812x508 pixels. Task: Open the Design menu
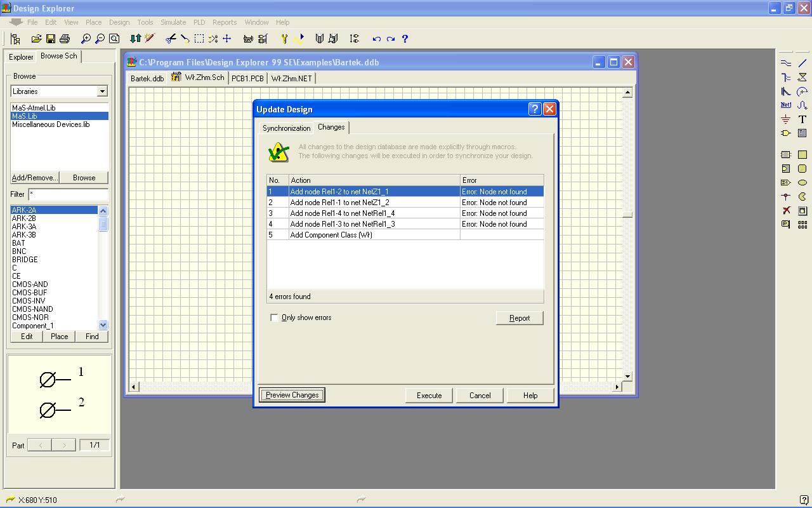point(119,22)
